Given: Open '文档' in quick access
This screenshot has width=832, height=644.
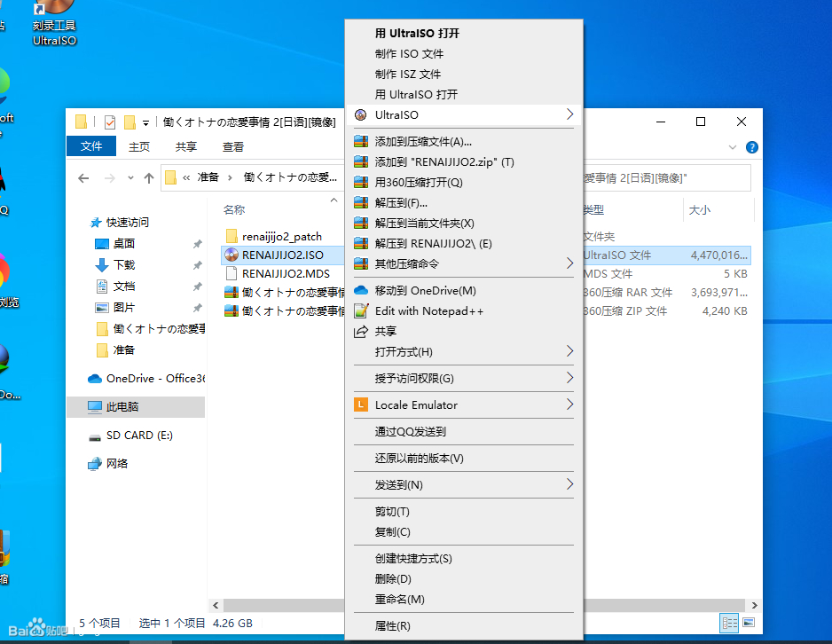Looking at the screenshot, I should pyautogui.click(x=123, y=287).
